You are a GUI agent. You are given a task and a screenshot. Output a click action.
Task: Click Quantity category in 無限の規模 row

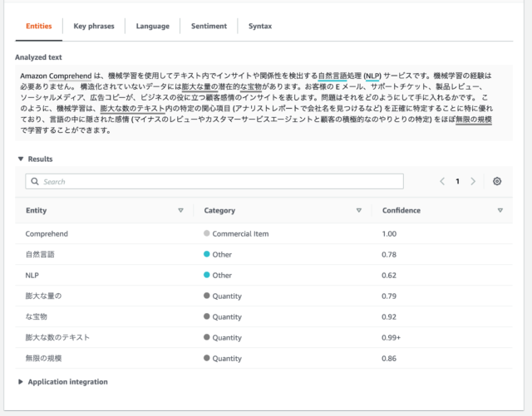[x=227, y=359]
